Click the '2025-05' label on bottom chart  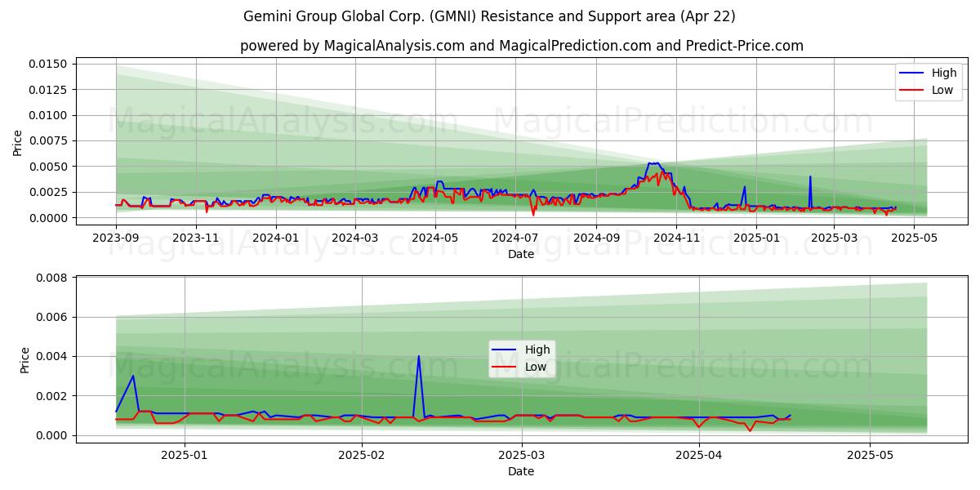point(871,455)
